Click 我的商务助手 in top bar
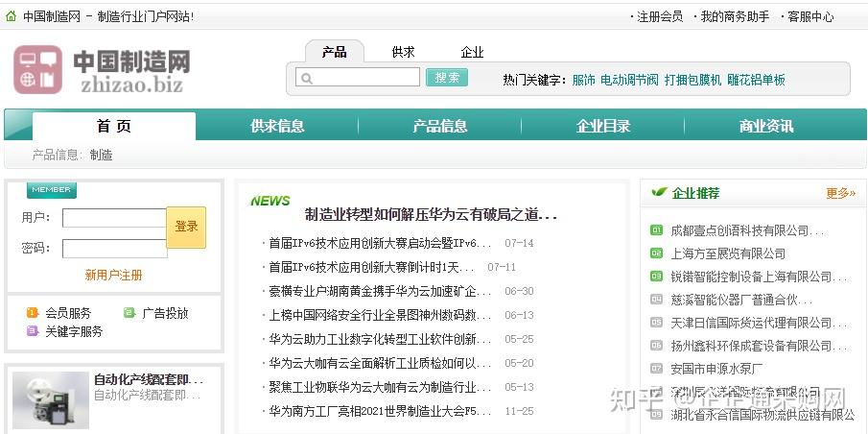 735,16
